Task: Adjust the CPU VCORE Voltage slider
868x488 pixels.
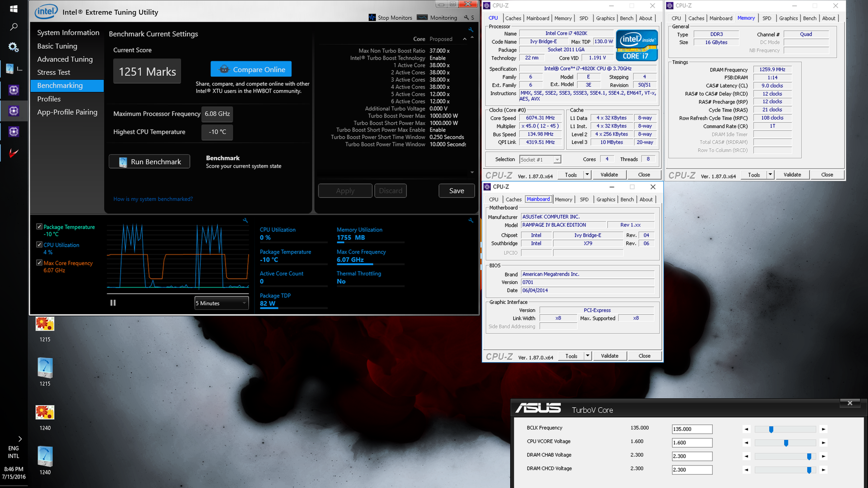Action: point(786,443)
